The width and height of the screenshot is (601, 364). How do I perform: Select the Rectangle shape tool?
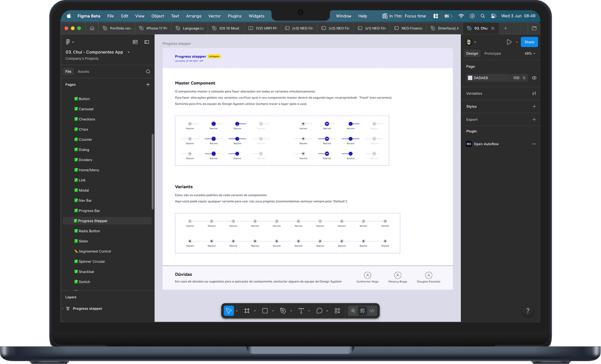(x=265, y=311)
